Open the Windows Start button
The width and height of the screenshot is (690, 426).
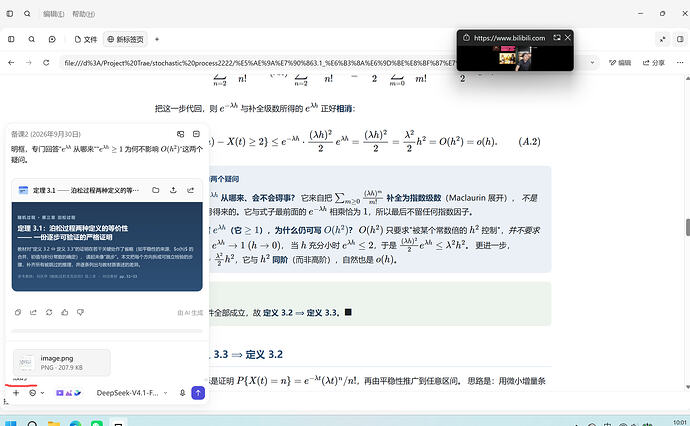pos(11,423)
